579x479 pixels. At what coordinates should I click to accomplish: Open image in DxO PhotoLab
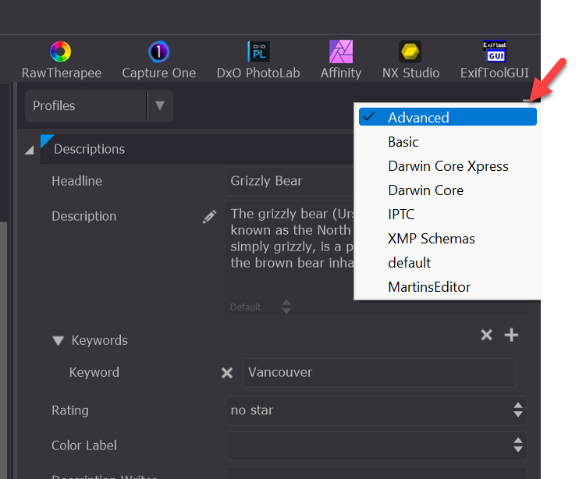[x=258, y=60]
